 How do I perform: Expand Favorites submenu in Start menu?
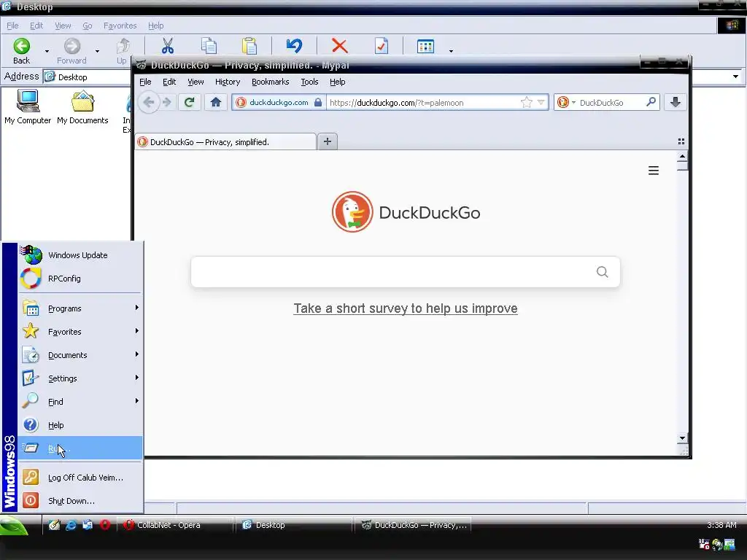point(80,332)
